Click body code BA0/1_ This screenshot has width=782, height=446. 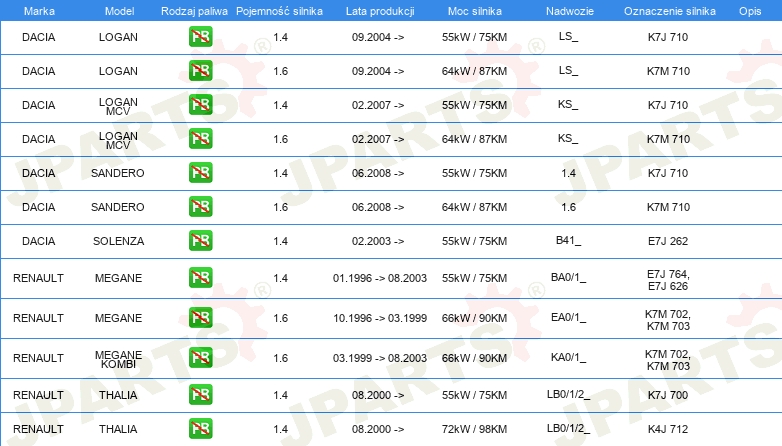[x=568, y=277]
